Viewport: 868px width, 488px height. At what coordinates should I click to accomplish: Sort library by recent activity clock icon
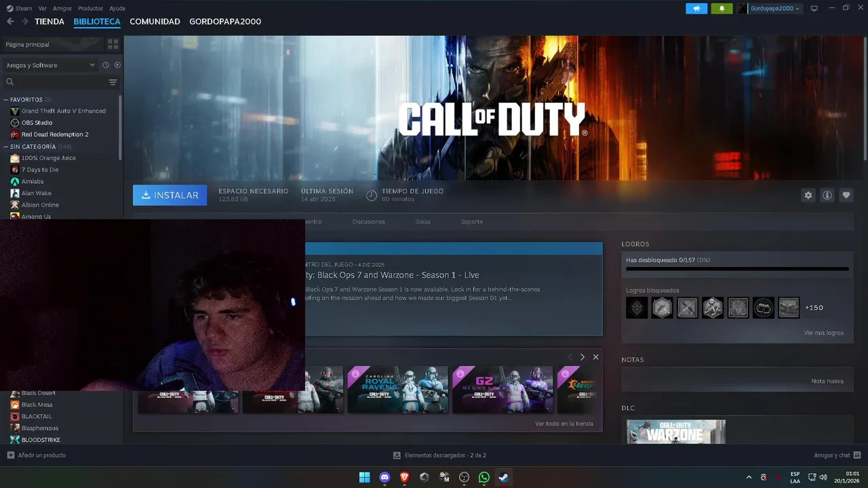pyautogui.click(x=106, y=65)
